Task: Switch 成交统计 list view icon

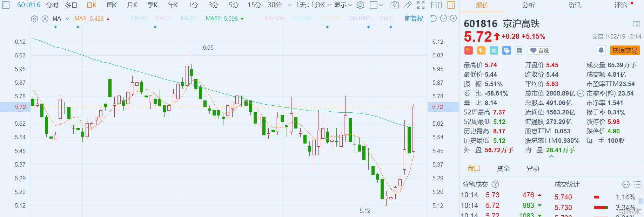Action: tap(637, 184)
